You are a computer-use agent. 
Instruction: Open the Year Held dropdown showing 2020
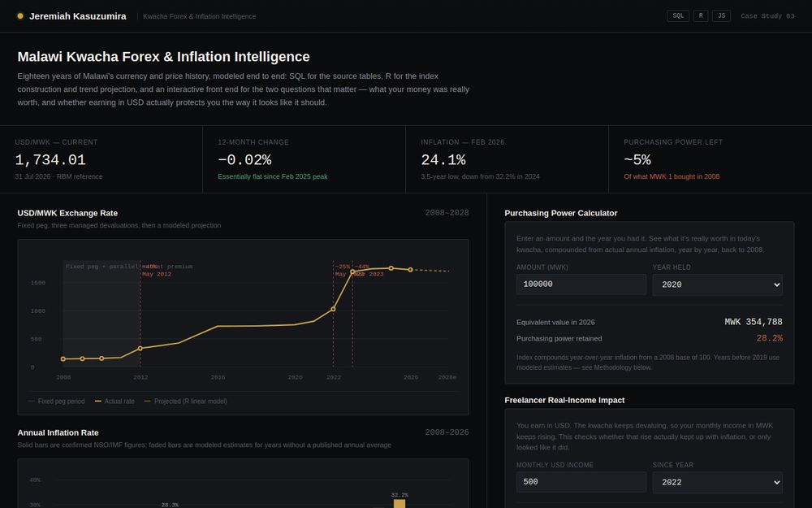click(717, 284)
